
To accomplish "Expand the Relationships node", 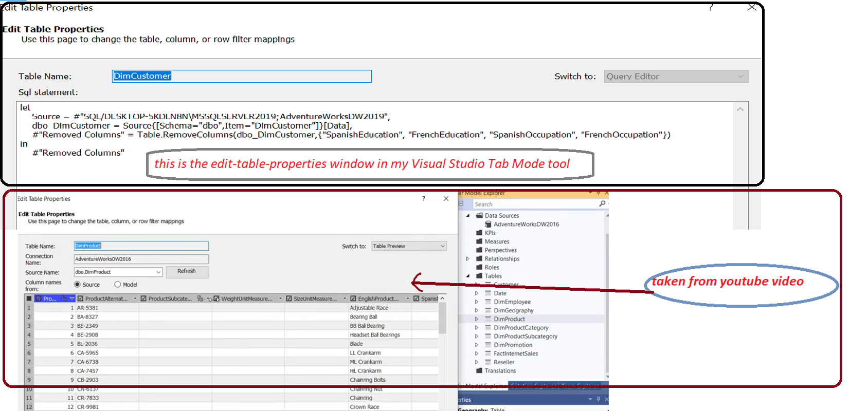I will pyautogui.click(x=468, y=259).
